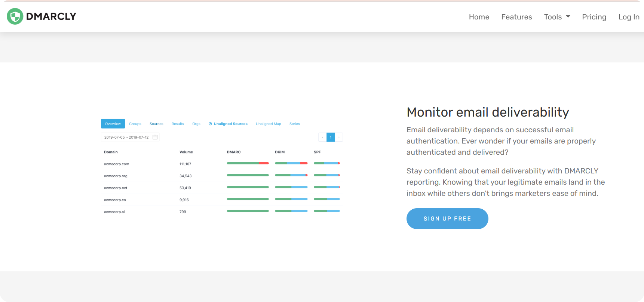Viewport: 644px width, 302px height.
Task: Click the calendar icon in date range
Action: (155, 137)
